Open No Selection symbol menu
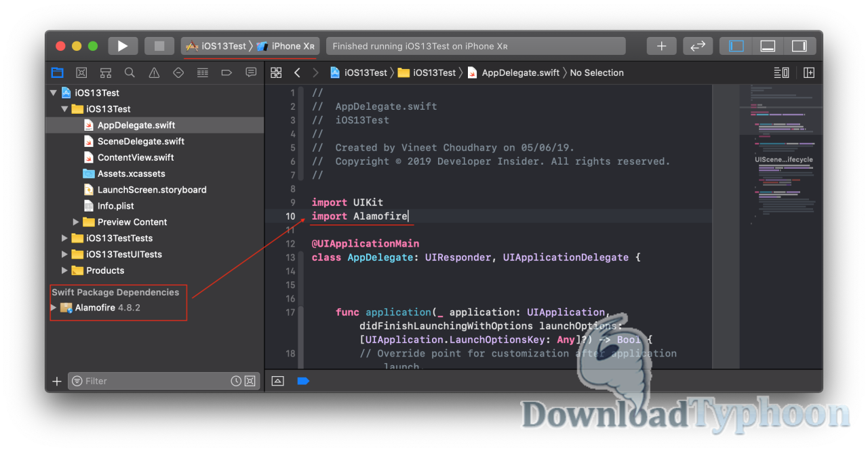The height and width of the screenshot is (452, 868). point(597,73)
